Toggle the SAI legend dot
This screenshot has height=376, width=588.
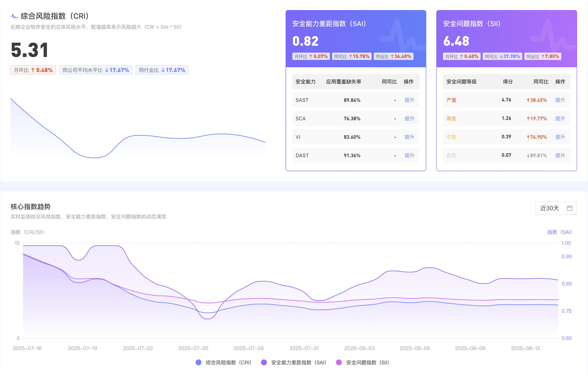click(x=264, y=362)
